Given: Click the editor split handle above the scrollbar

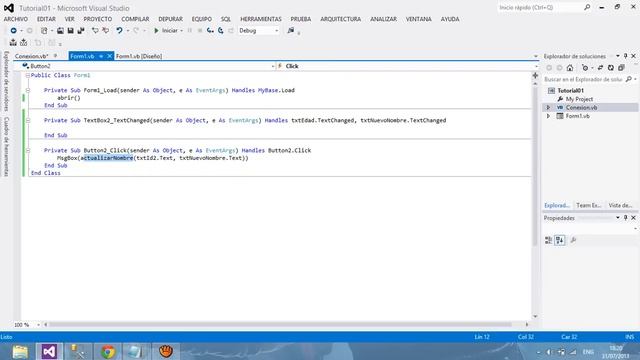Looking at the screenshot, I should [x=535, y=76].
